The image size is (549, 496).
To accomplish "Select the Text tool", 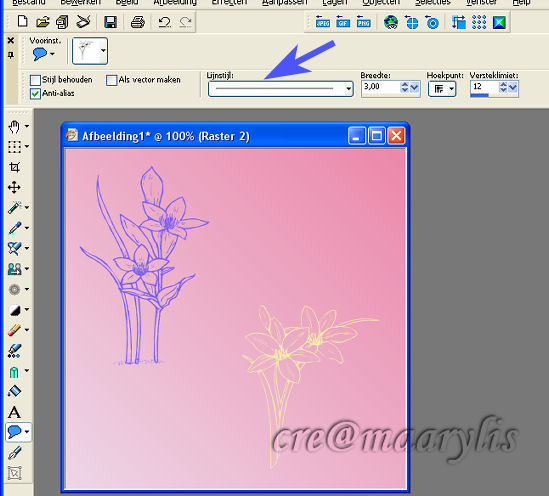I will tap(14, 413).
